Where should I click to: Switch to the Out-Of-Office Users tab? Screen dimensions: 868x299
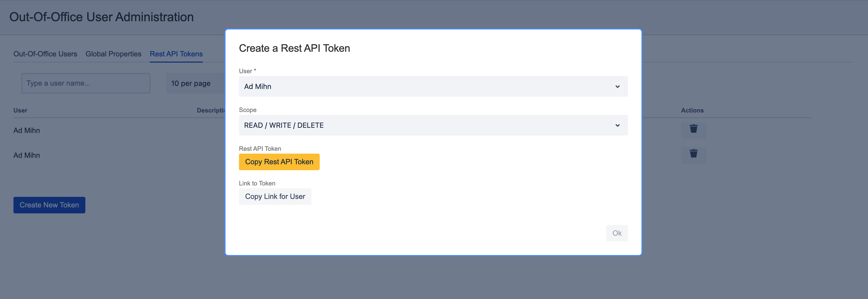tap(45, 54)
